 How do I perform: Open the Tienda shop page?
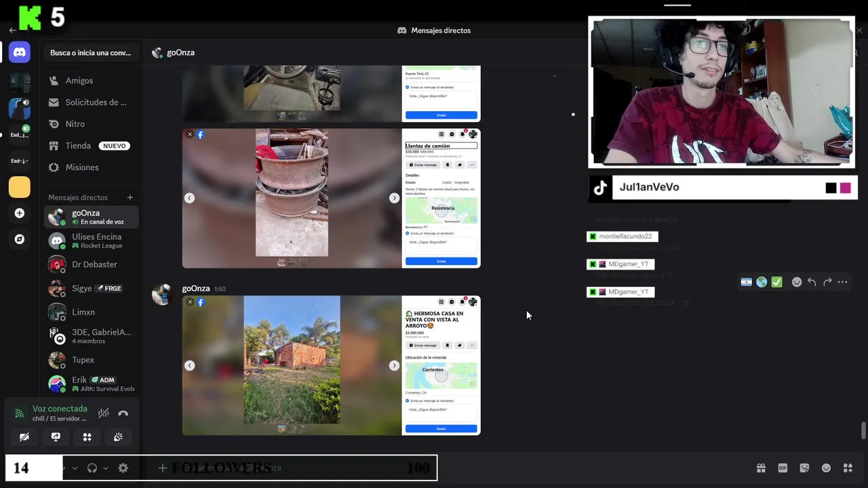click(91, 146)
